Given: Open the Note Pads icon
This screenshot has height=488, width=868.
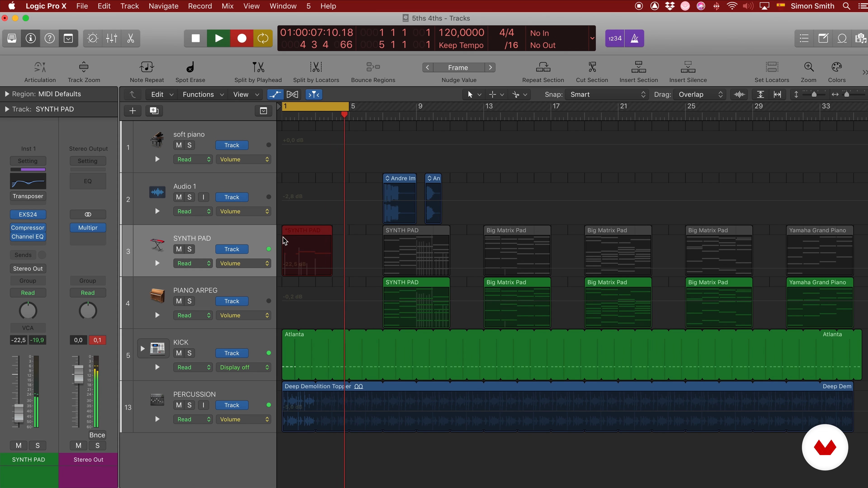Looking at the screenshot, I should coord(823,38).
